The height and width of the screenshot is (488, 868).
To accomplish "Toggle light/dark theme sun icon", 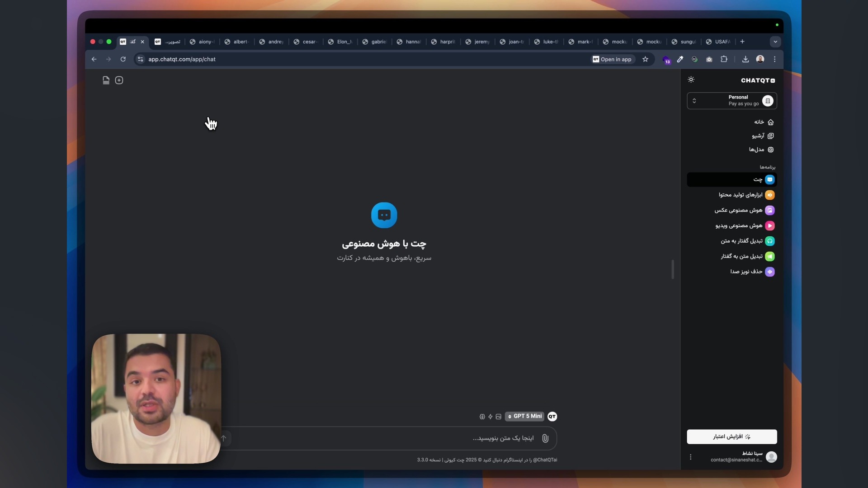I will click(691, 80).
